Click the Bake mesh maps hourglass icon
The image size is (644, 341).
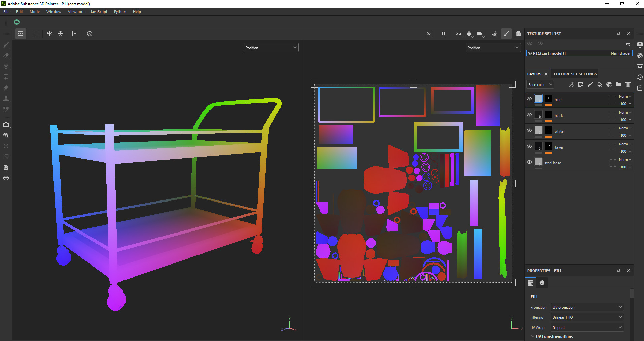click(x=6, y=146)
